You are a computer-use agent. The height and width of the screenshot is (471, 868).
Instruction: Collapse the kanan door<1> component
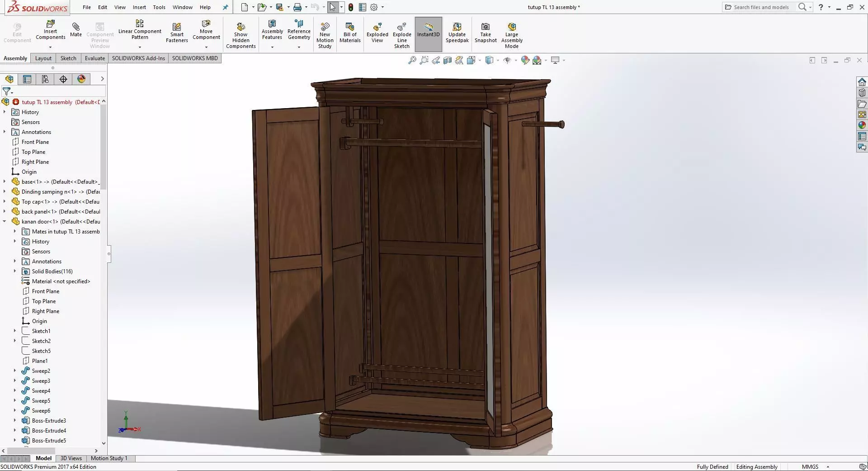[5, 221]
